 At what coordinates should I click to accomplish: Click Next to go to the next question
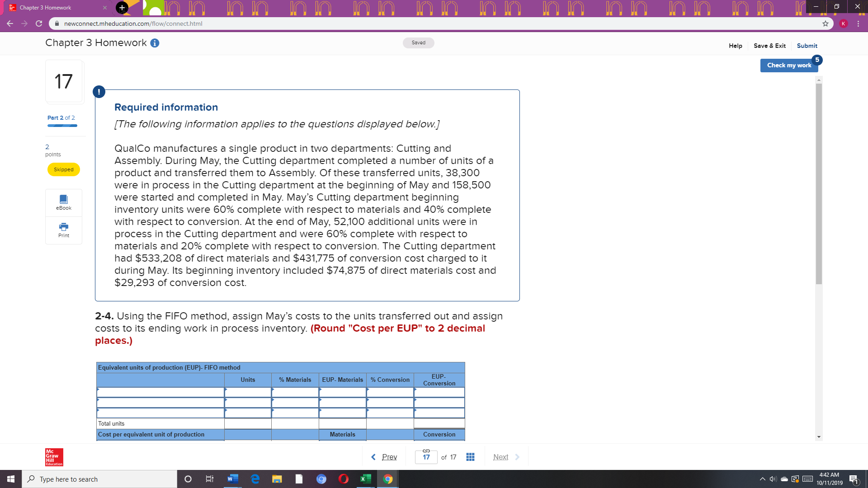coord(501,457)
